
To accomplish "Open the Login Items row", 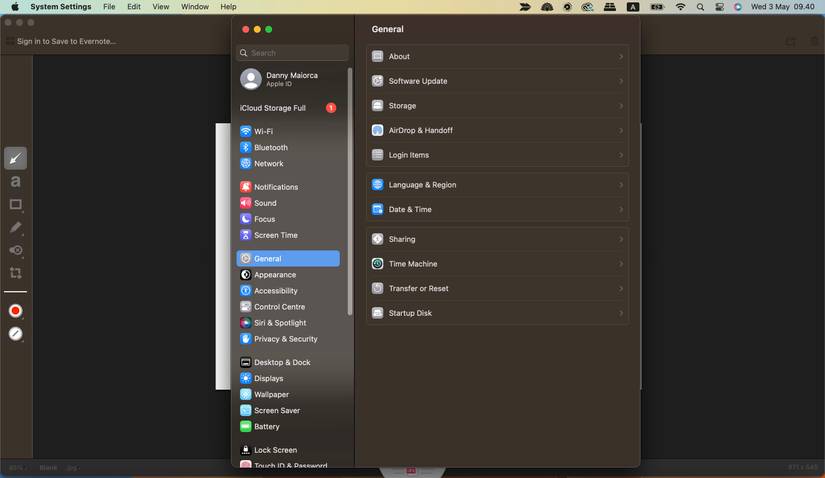I will point(497,155).
